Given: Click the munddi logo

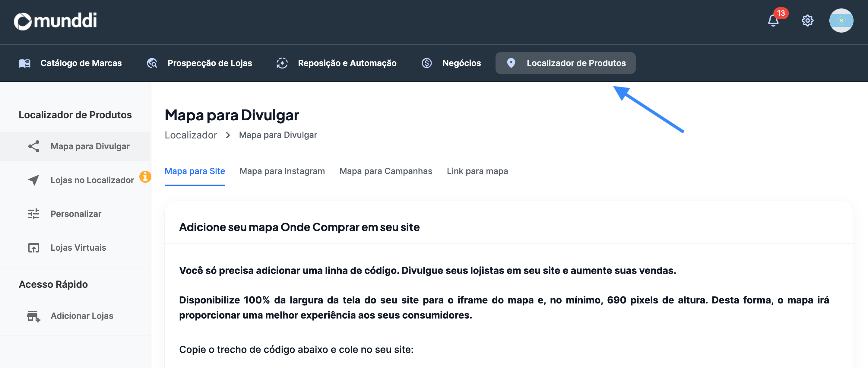Looking at the screenshot, I should 55,21.
